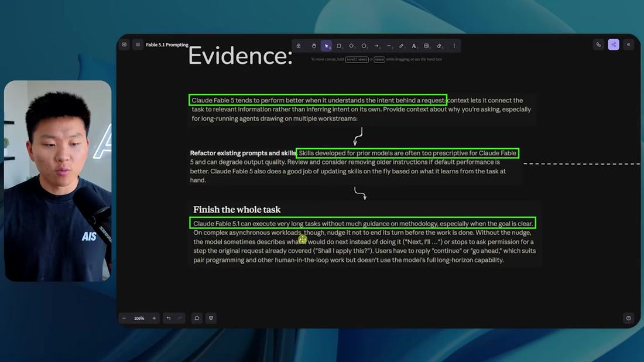
Task: Zoom out with the minus button
Action: pyautogui.click(x=125, y=318)
